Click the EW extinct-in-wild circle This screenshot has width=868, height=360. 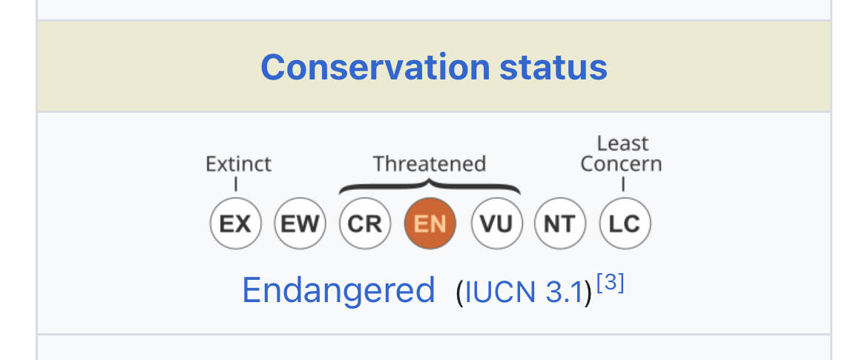point(300,223)
